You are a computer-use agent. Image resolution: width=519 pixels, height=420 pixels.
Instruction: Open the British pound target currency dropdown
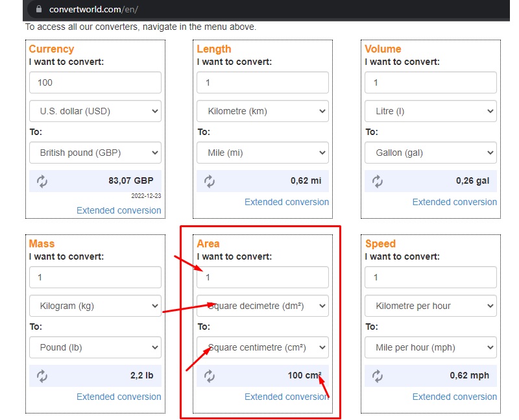click(95, 153)
